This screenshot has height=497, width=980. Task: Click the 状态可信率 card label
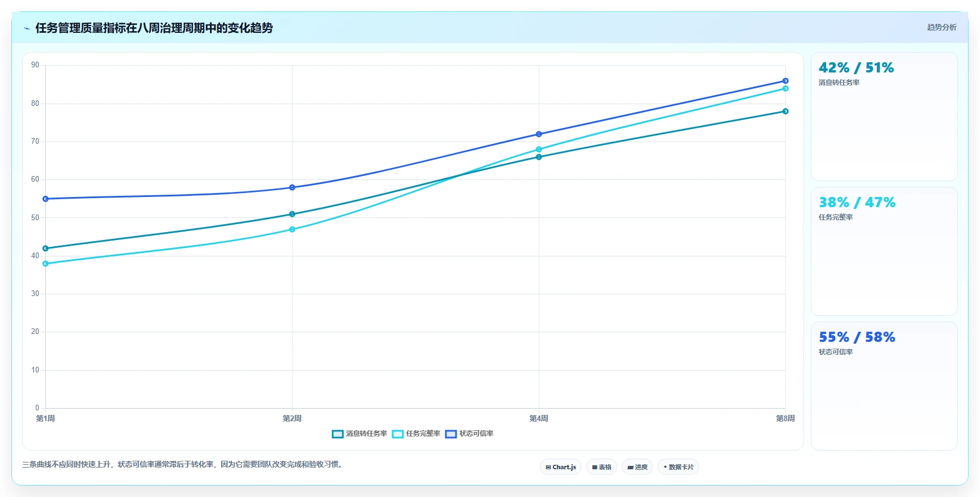coord(836,352)
